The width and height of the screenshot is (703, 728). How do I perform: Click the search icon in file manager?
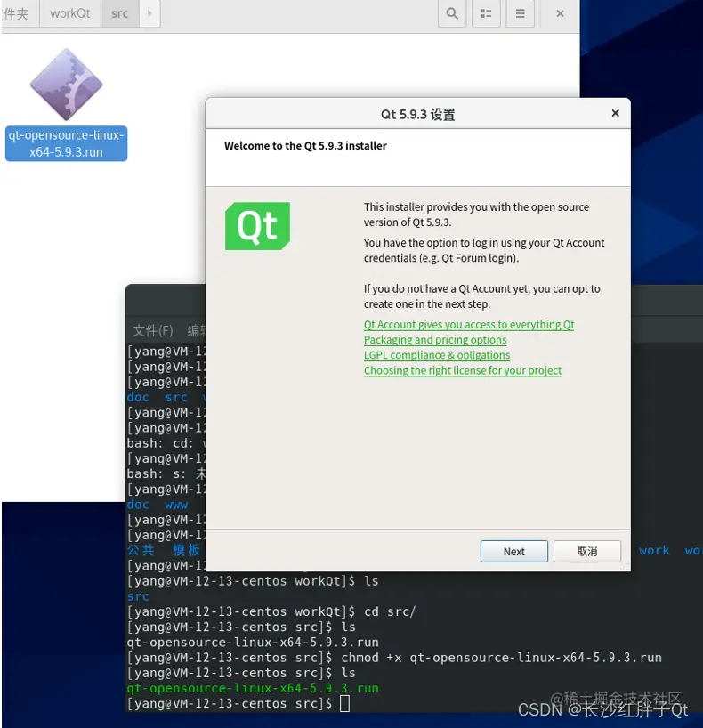click(452, 13)
